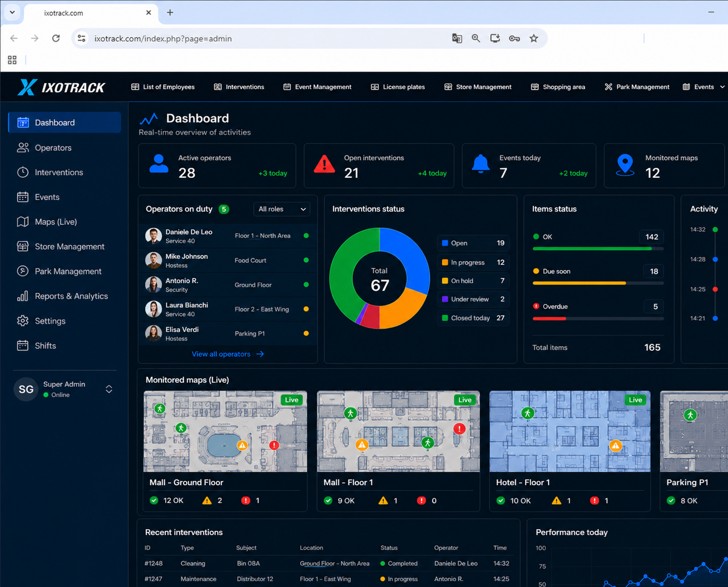The image size is (728, 587).
Task: Click the 14:25 red activity timeline marker
Action: 715,289
